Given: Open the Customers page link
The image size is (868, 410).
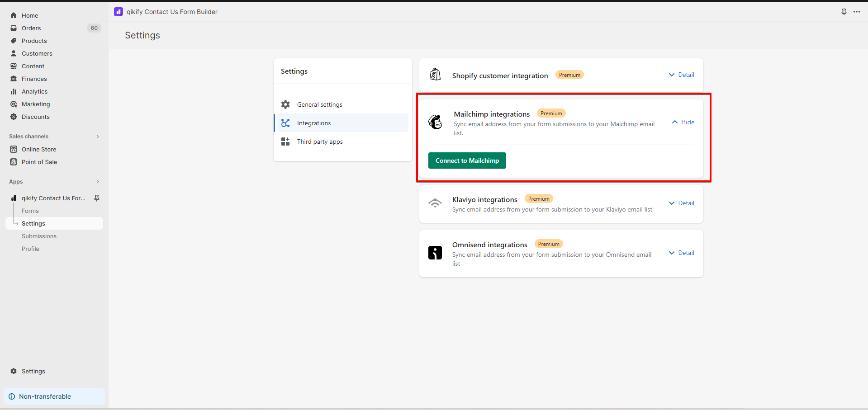Looking at the screenshot, I should tap(37, 53).
